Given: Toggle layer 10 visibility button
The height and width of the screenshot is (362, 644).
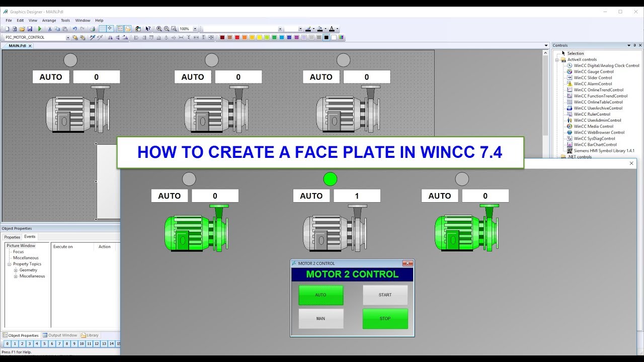Looking at the screenshot, I should 82,344.
